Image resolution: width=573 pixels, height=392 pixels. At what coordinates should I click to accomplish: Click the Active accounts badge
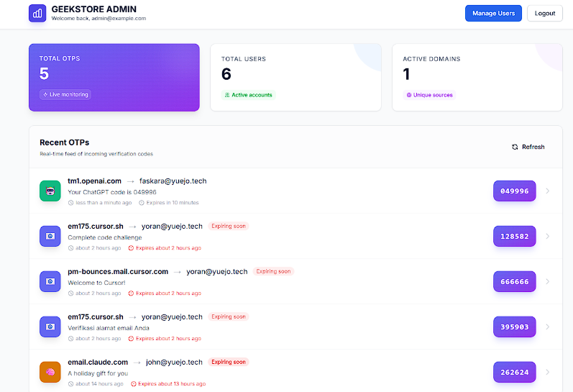click(249, 95)
